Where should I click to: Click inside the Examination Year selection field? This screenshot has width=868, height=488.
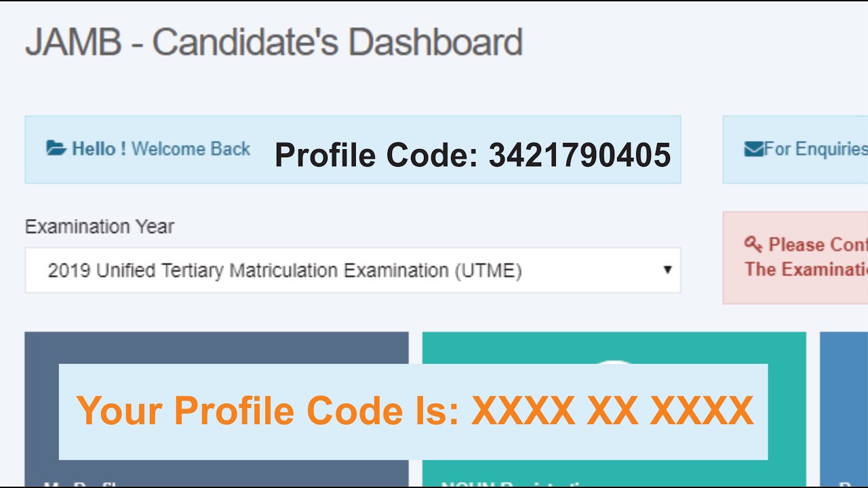339,270
